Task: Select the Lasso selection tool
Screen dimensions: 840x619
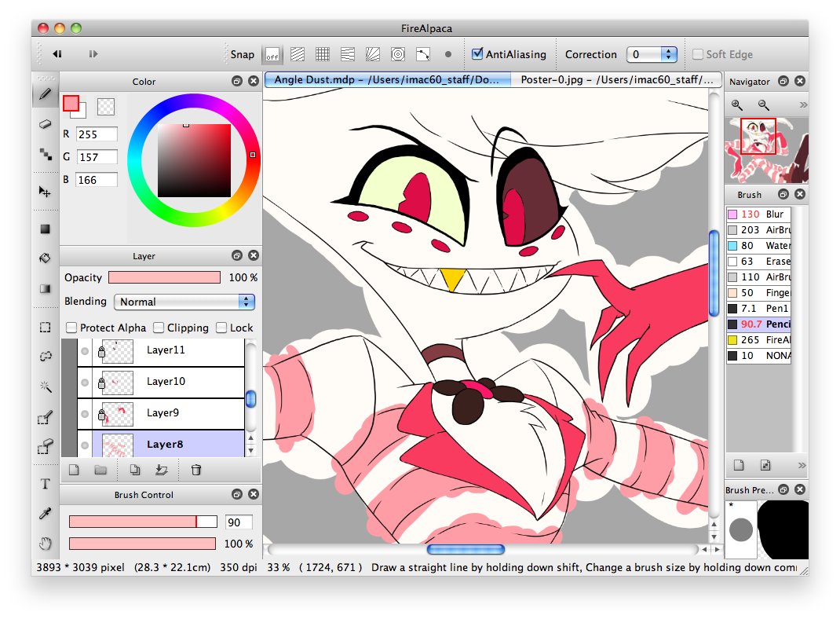Action: [45, 356]
